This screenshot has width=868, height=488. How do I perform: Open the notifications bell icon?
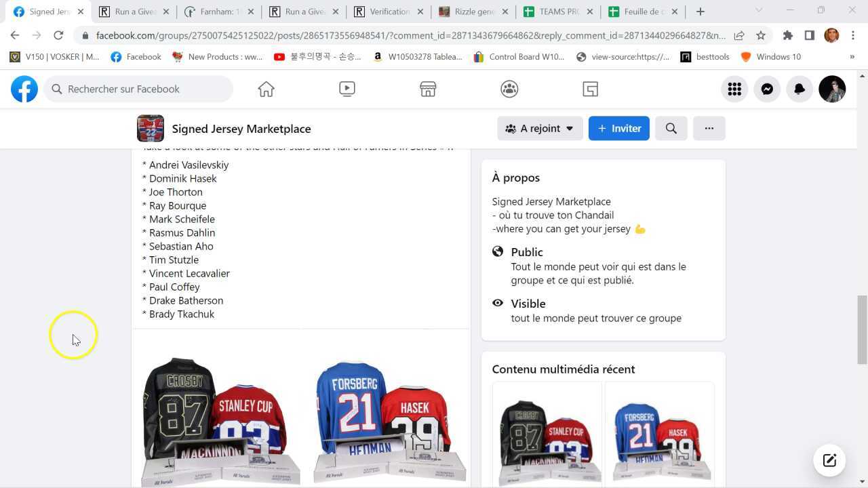click(800, 89)
